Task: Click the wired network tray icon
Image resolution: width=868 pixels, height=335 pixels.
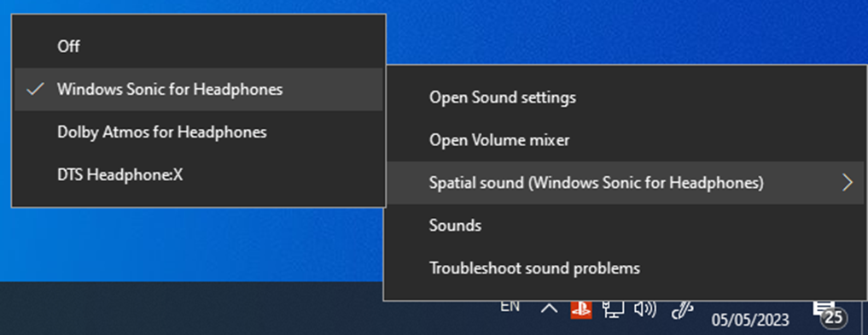Action: pos(614,309)
